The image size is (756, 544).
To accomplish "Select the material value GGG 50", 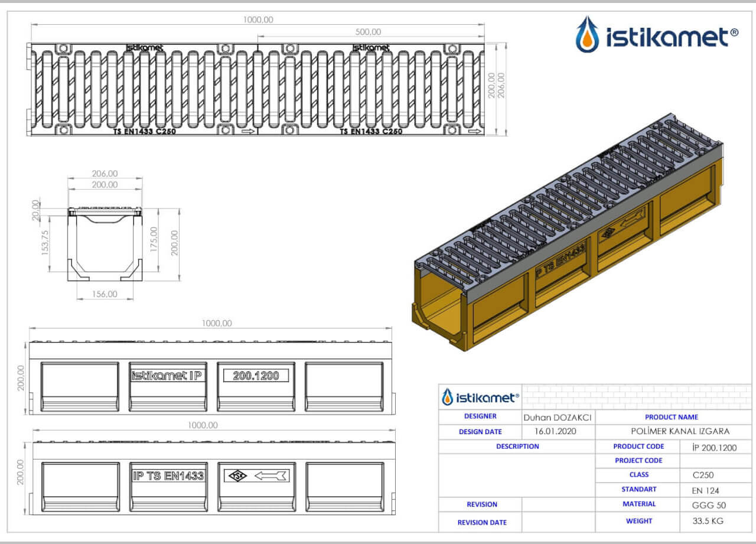I will (x=709, y=505).
